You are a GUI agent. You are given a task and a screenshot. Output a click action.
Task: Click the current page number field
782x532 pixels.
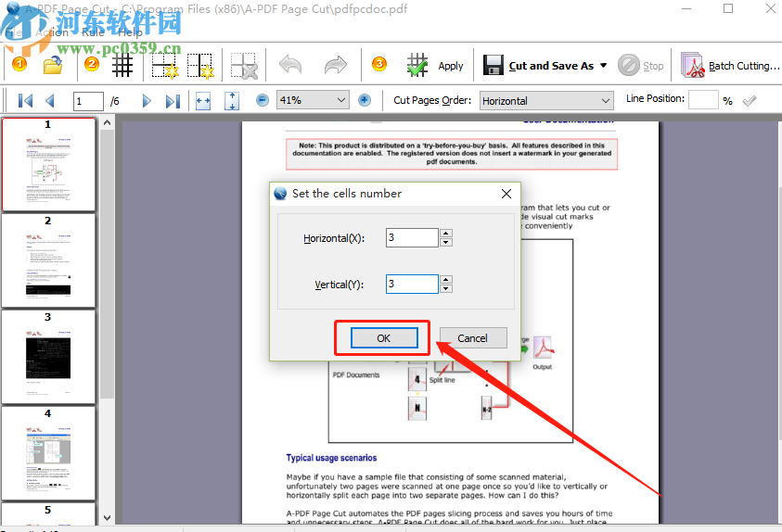pyautogui.click(x=88, y=101)
